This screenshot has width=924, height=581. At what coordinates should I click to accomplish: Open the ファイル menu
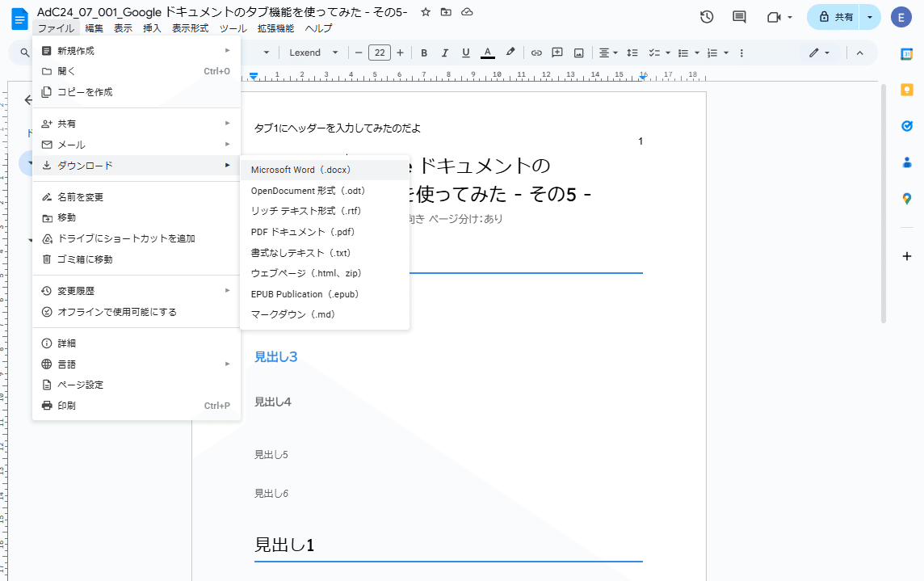(x=56, y=28)
